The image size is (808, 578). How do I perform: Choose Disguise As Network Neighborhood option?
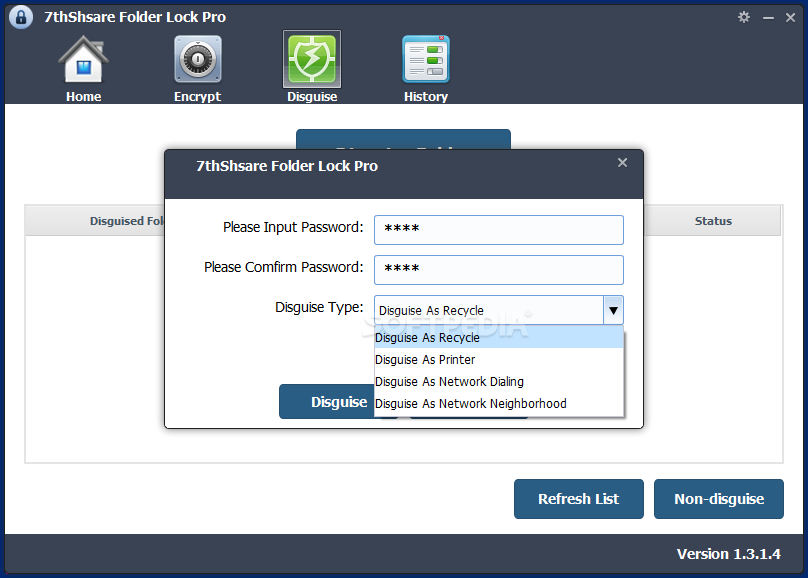pyautogui.click(x=499, y=404)
